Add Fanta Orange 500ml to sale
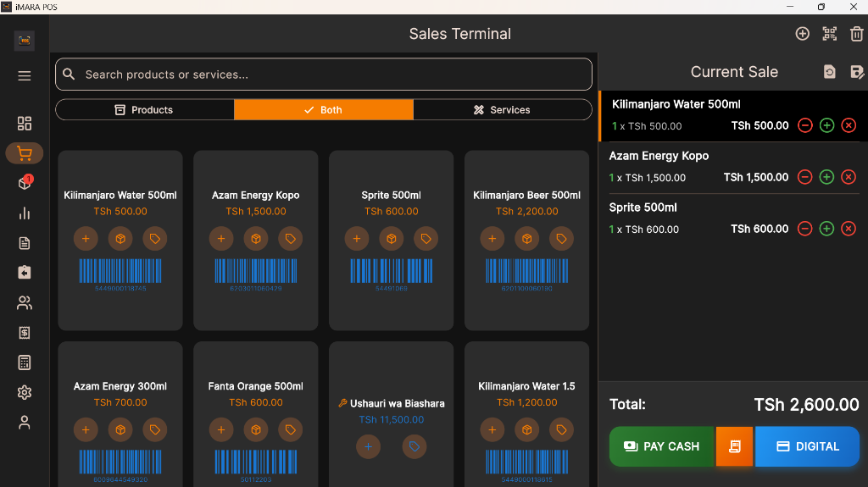The width and height of the screenshot is (868, 487). 221,429
